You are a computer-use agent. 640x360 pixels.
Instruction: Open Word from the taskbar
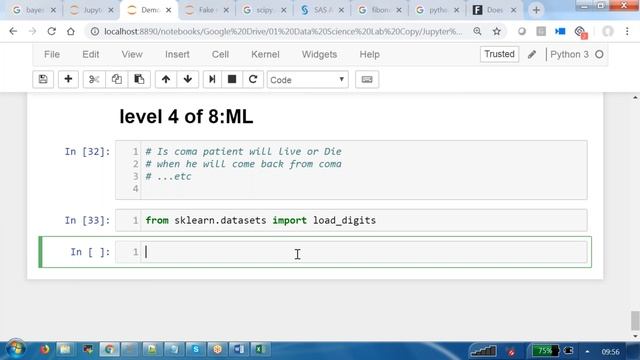pos(239,350)
